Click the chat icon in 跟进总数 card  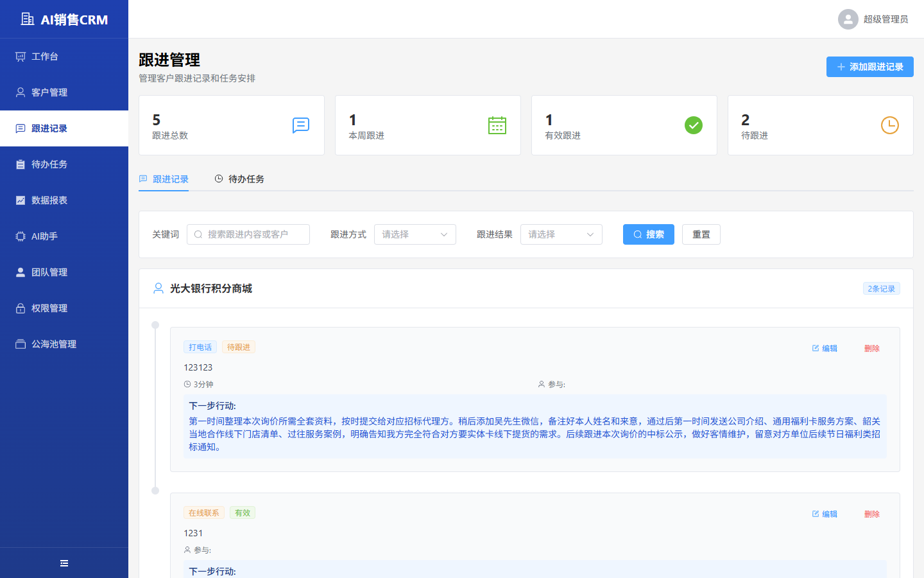(301, 125)
